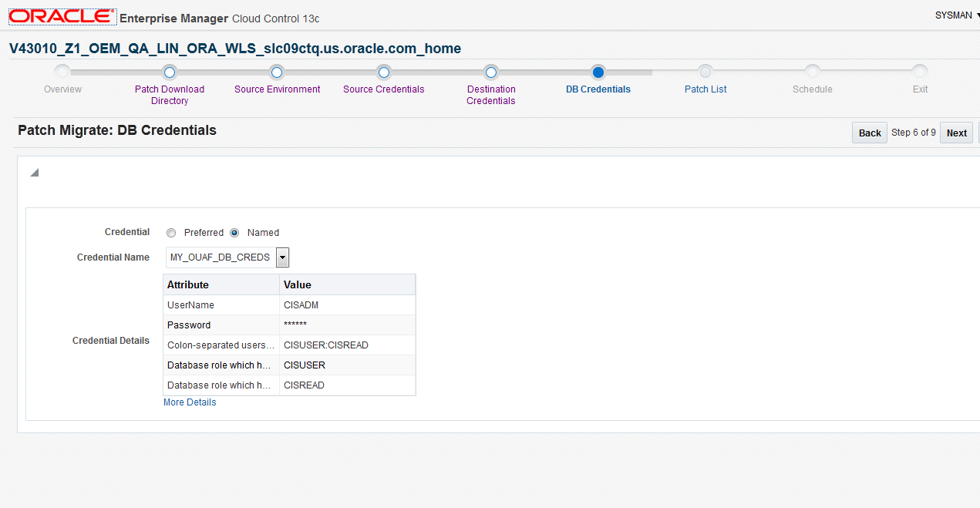Viewport: 980px width, 508px height.
Task: Open Source Environment step label
Action: [x=278, y=89]
